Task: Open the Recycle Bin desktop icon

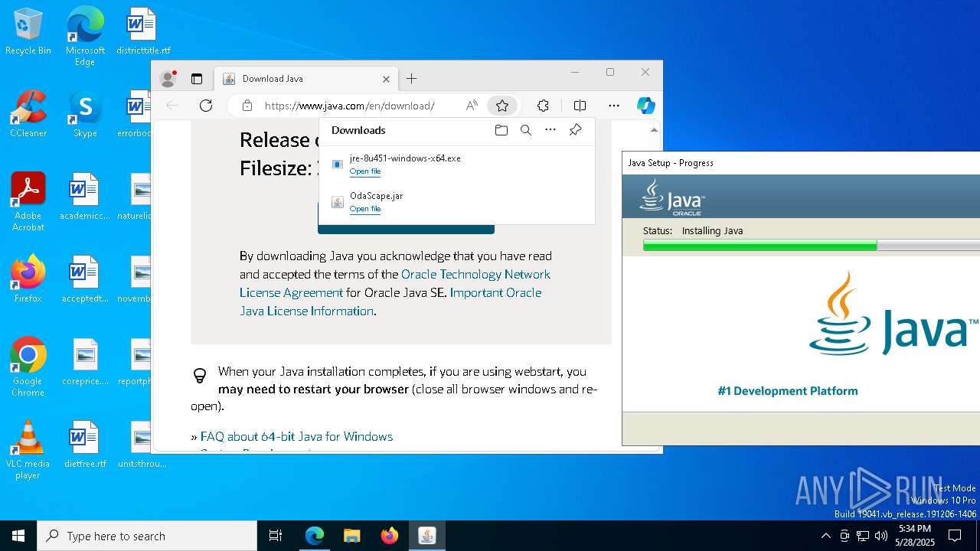Action: click(x=28, y=32)
